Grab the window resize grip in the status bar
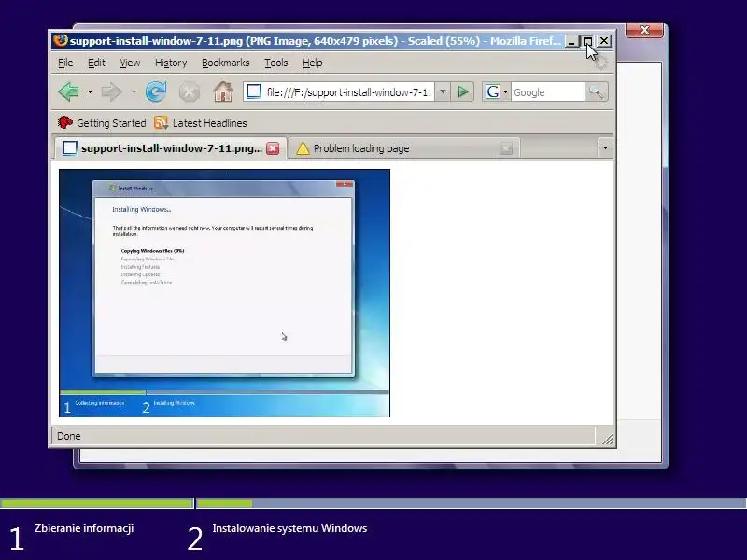 click(608, 439)
